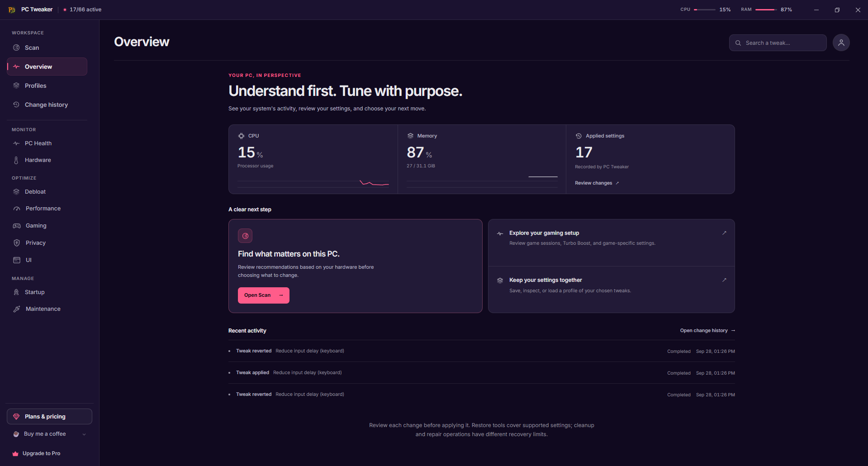Viewport: 868px width, 466px height.
Task: Focus the Search a tweak field
Action: (x=778, y=43)
